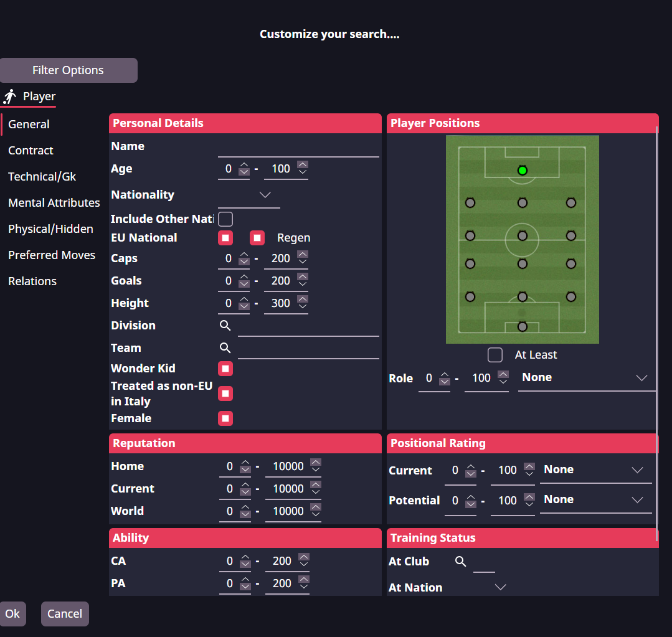
Task: Click the running Player icon
Action: pyautogui.click(x=10, y=97)
